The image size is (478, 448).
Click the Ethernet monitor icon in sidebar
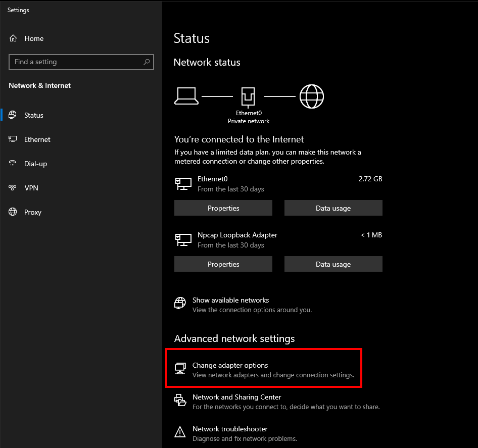tap(13, 139)
